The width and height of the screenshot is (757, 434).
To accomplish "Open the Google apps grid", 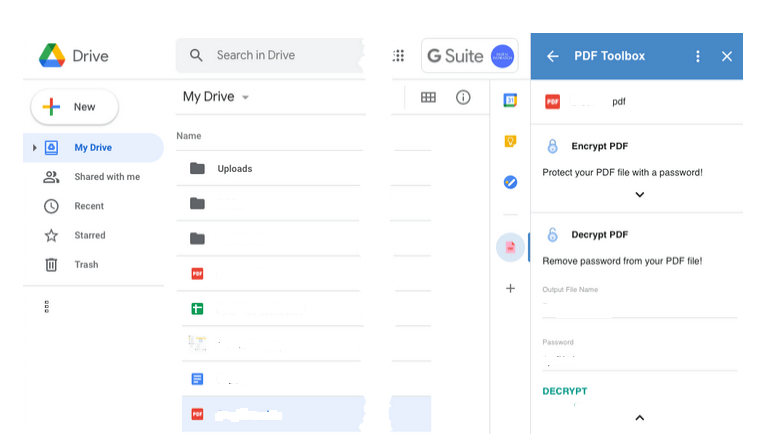I will point(398,56).
